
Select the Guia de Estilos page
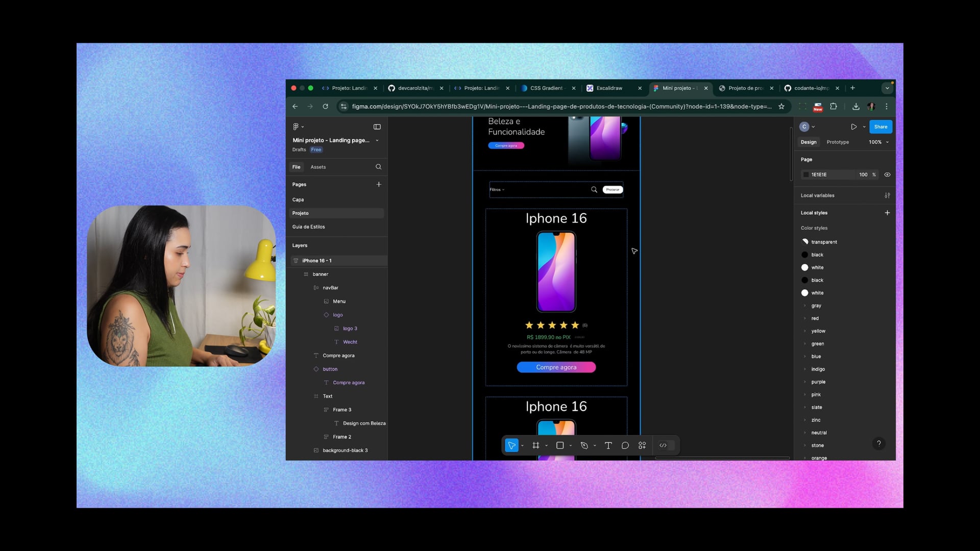tap(308, 227)
